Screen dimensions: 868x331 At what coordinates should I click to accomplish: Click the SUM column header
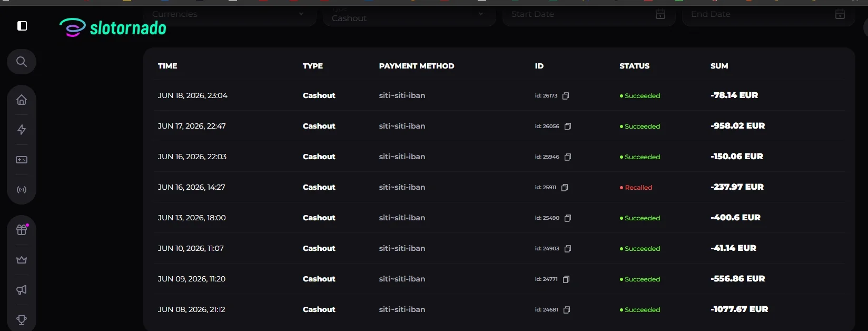click(x=719, y=66)
